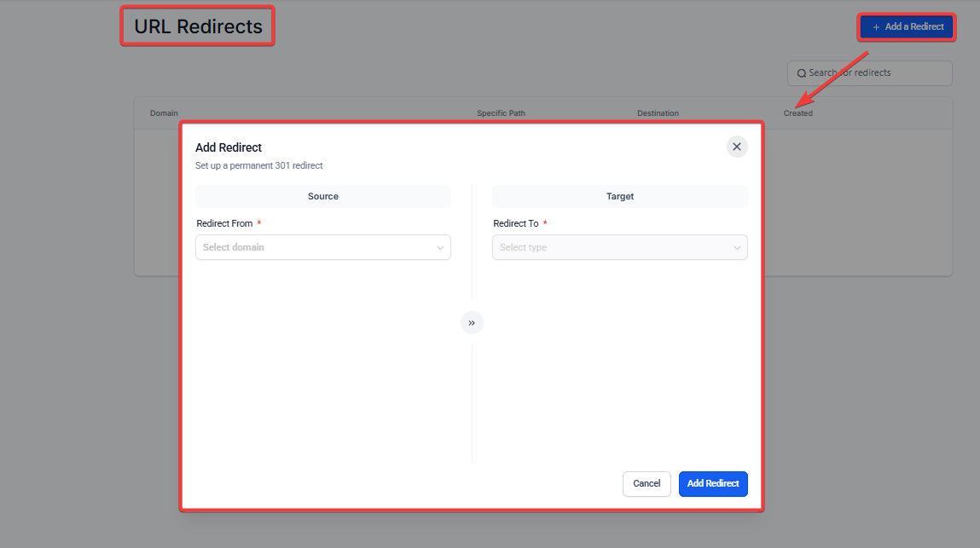
Task: Click the URL Redirects page heading
Action: pyautogui.click(x=198, y=26)
